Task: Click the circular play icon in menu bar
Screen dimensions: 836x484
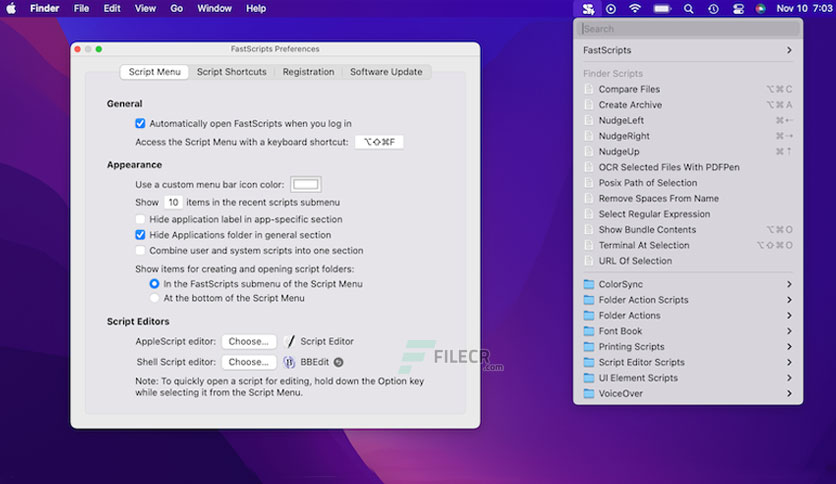Action: [611, 9]
